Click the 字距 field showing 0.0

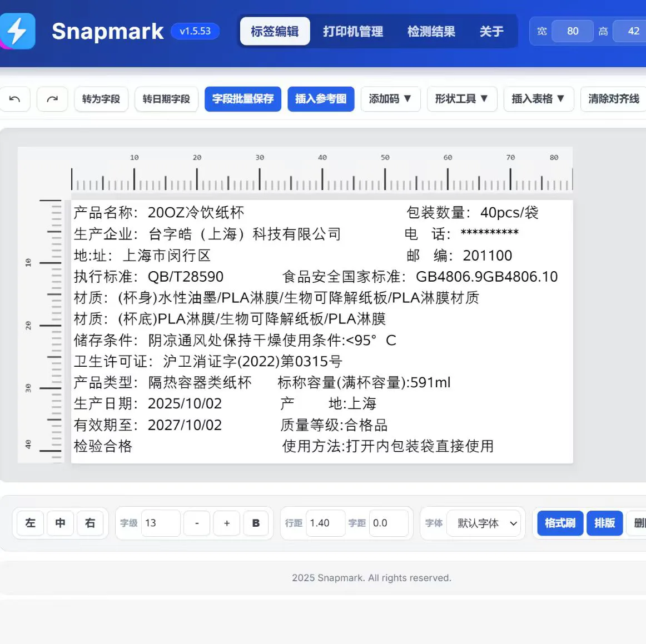coord(389,523)
